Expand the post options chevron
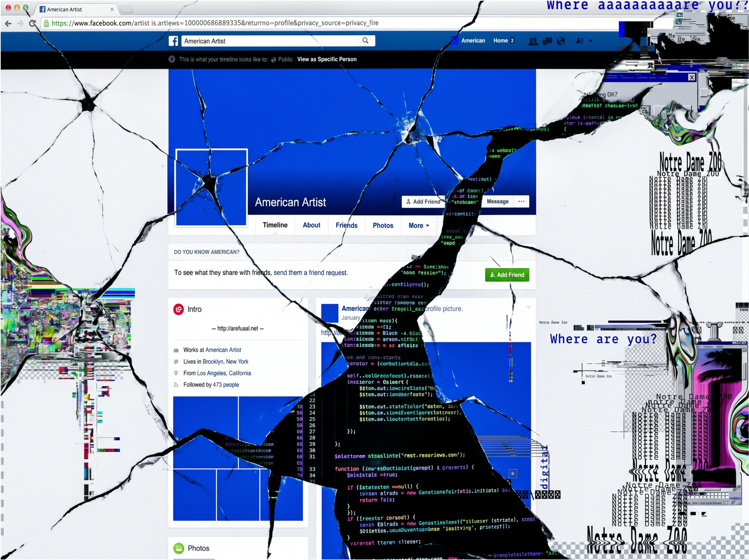Viewport: 749px width, 560px height. [528, 307]
